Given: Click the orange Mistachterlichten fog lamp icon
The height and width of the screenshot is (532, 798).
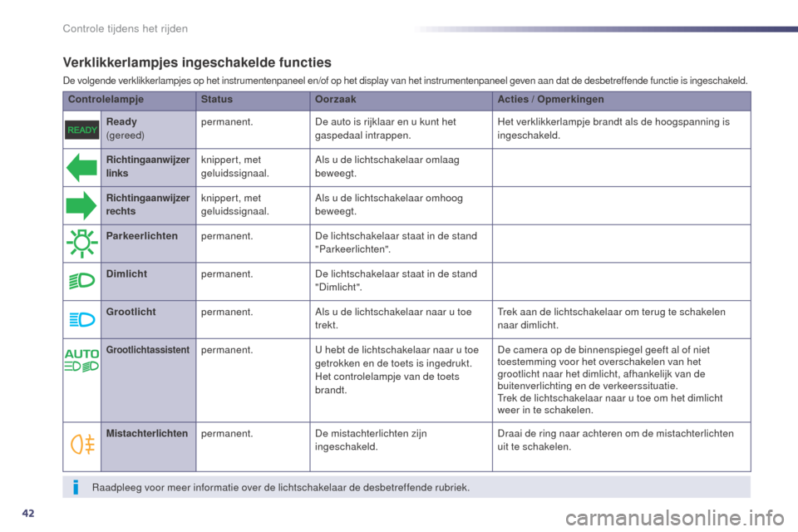Looking at the screenshot, I should click(83, 445).
